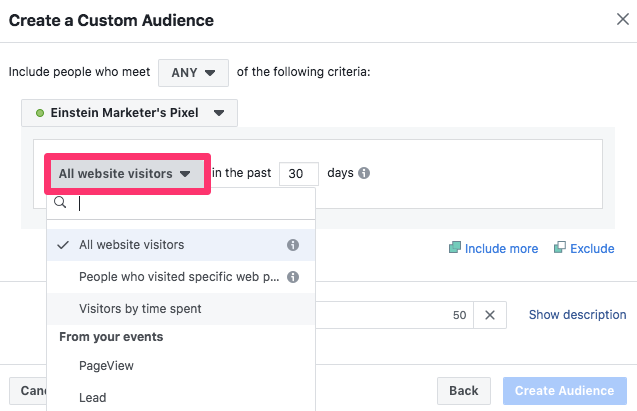The width and height of the screenshot is (637, 411).
Task: Click the Back button
Action: [x=464, y=391]
